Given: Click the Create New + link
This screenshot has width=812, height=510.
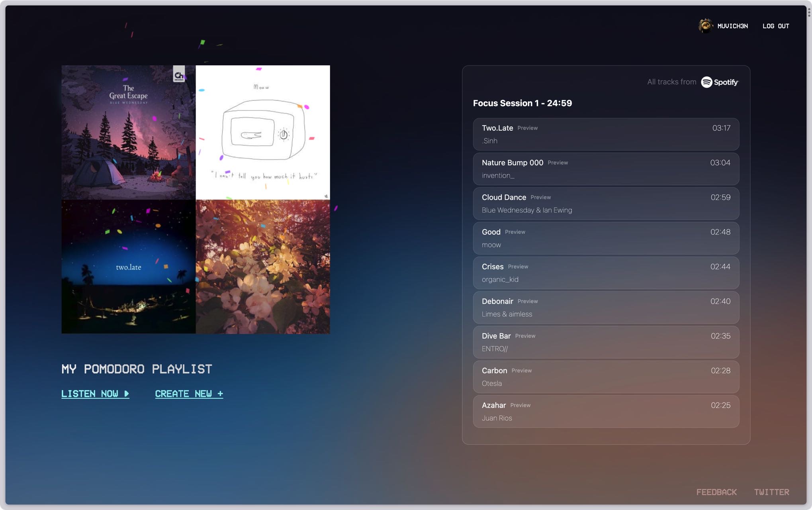Looking at the screenshot, I should (189, 394).
